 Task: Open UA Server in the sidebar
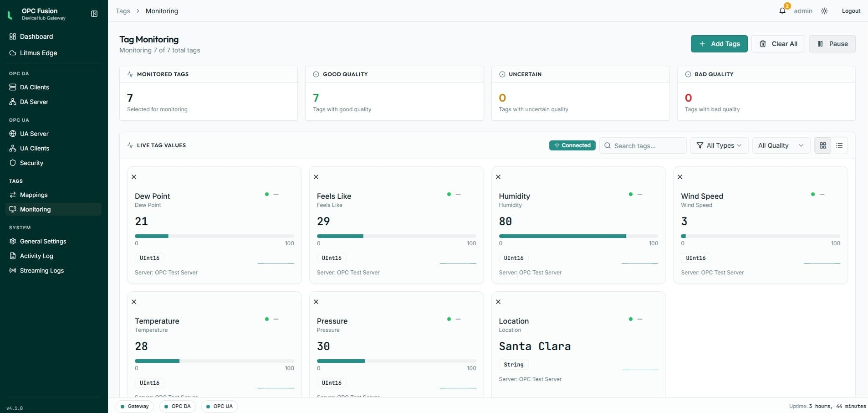tap(53, 134)
